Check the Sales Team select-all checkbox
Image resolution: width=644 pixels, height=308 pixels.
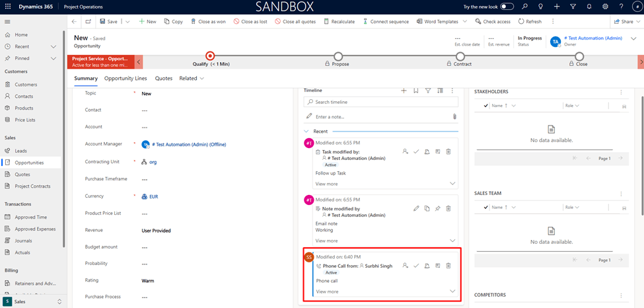[486, 208]
